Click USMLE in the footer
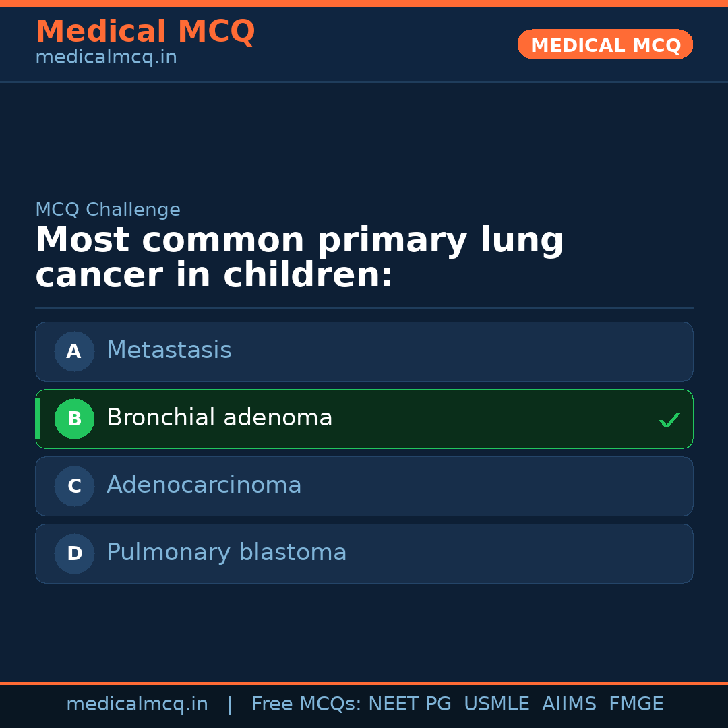The image size is (728, 728). (x=496, y=704)
